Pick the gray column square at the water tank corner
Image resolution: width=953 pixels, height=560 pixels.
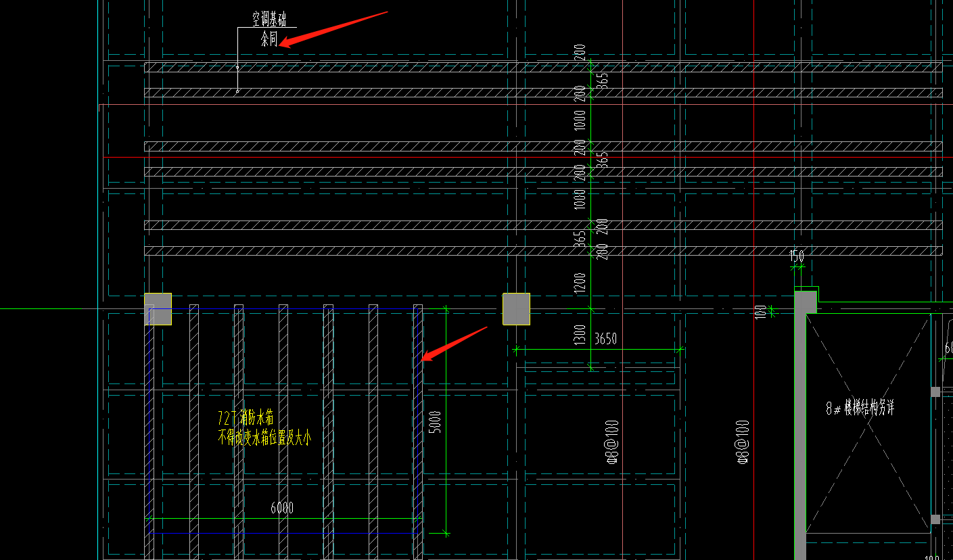click(158, 309)
